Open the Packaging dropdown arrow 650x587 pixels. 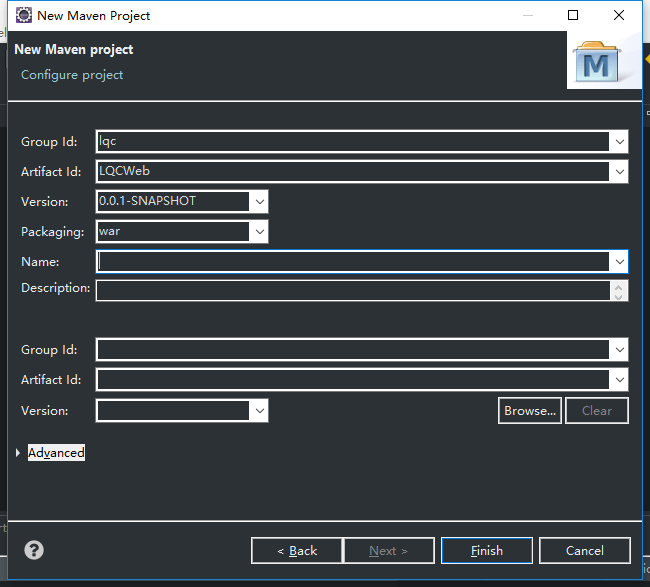260,232
